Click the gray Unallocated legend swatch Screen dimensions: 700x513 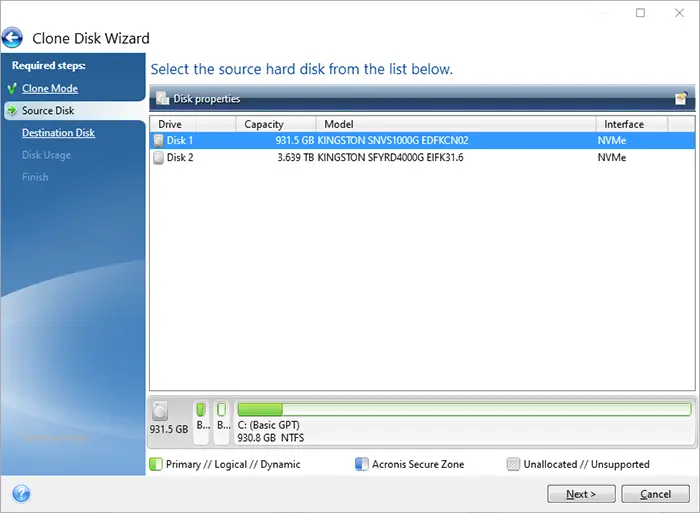click(x=513, y=464)
